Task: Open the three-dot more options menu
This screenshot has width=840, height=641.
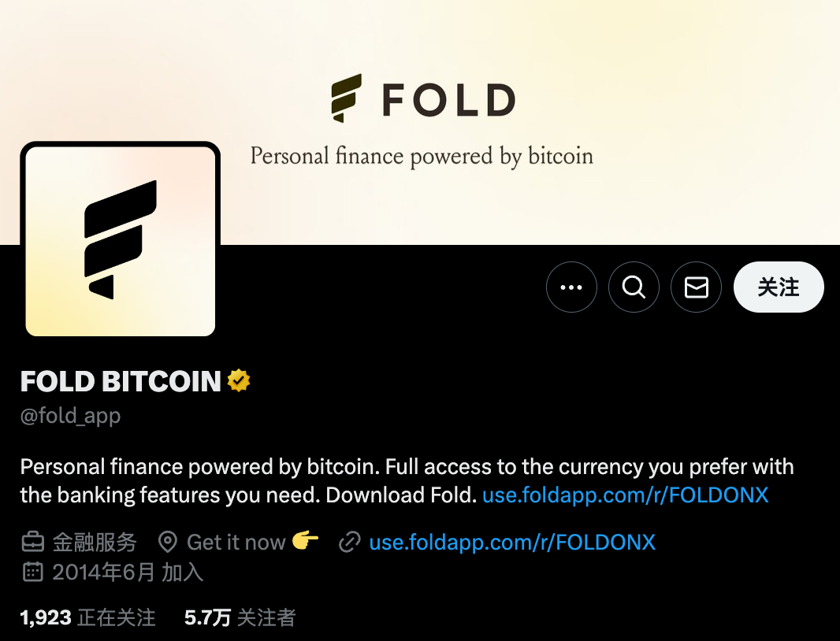Action: coord(571,287)
